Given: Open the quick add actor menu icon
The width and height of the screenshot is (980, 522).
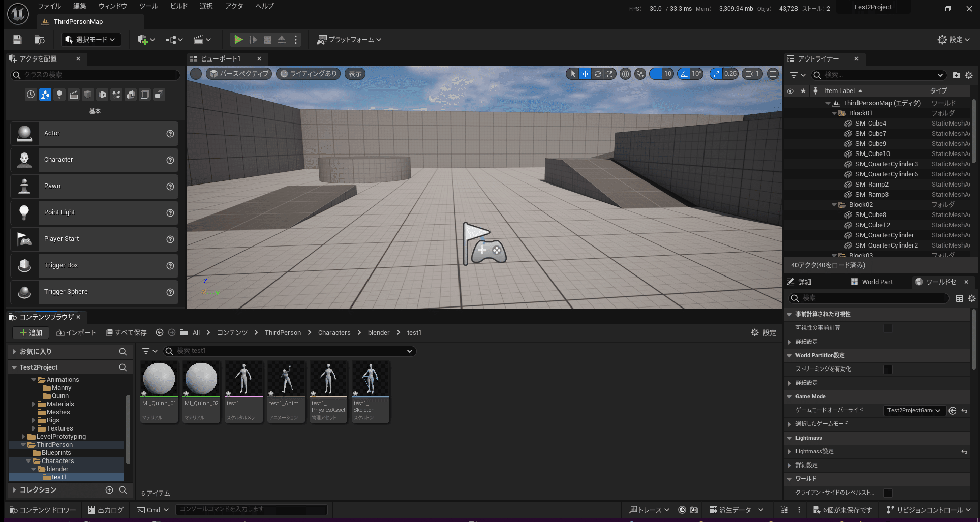Looking at the screenshot, I should (145, 40).
